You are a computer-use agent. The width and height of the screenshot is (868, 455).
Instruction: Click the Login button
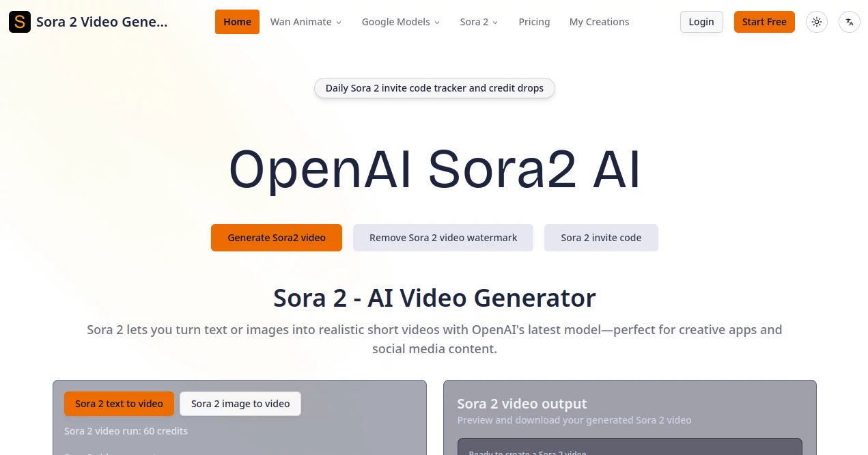701,21
